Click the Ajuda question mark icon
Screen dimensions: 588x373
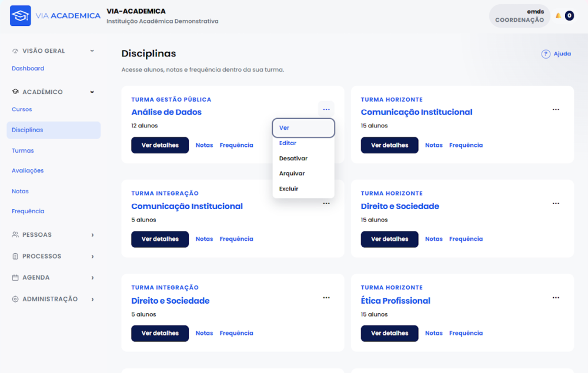pyautogui.click(x=546, y=54)
